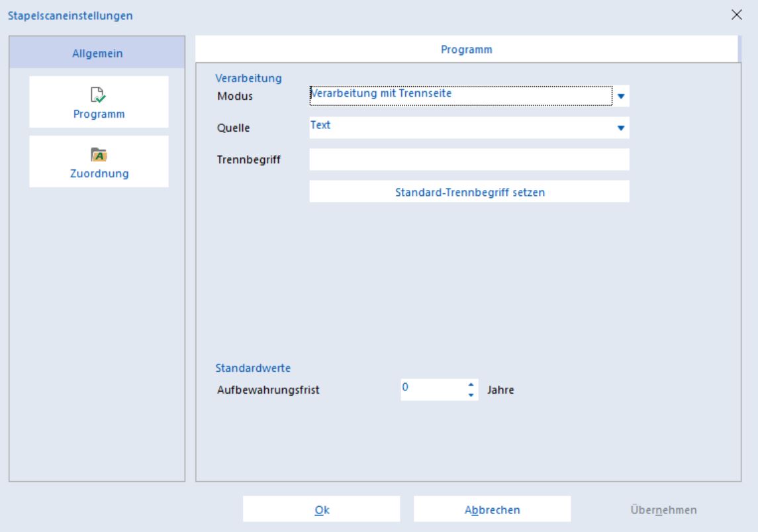Open the Programm label in the sidebar

point(99,114)
